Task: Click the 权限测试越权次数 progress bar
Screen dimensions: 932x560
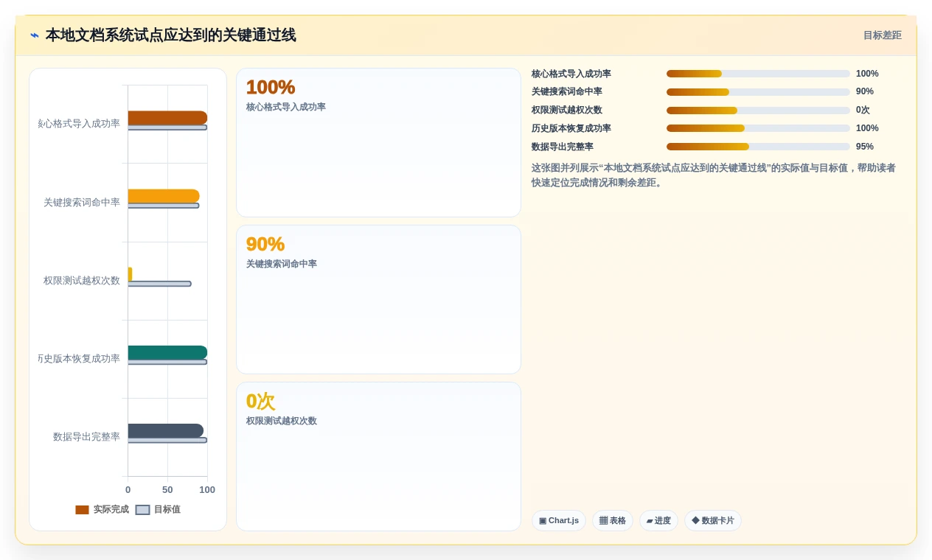Action: [758, 111]
